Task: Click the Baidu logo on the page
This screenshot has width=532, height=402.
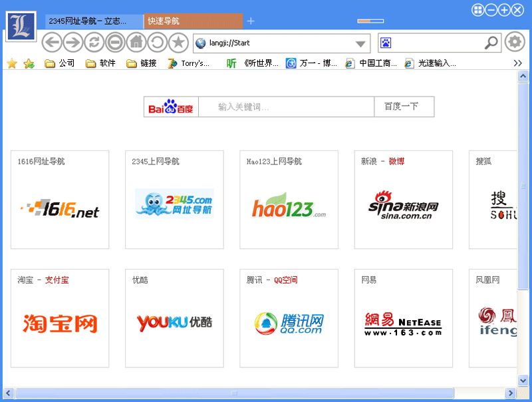Action: pos(171,107)
